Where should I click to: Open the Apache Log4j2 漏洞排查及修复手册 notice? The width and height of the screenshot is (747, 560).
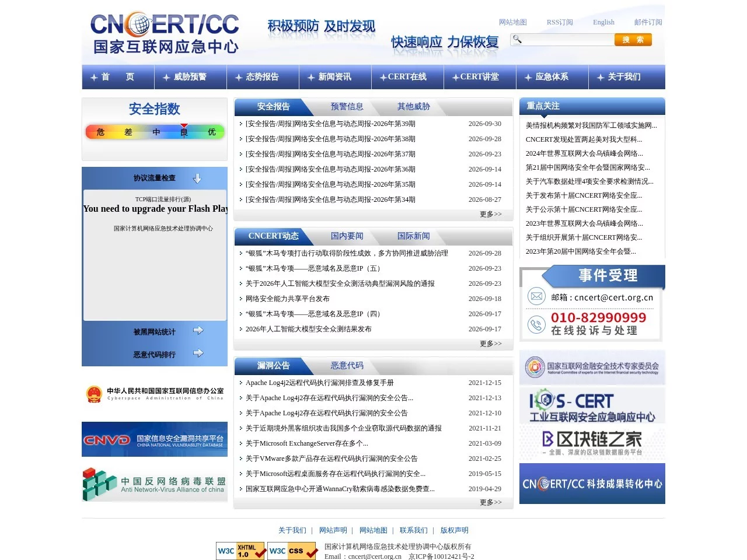pyautogui.click(x=320, y=383)
